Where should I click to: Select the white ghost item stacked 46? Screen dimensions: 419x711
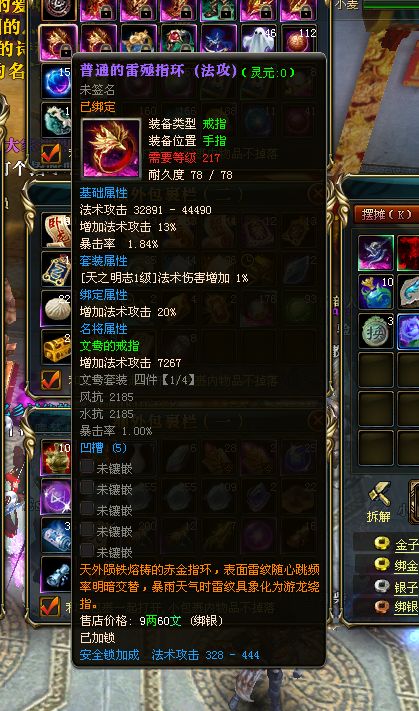click(258, 40)
